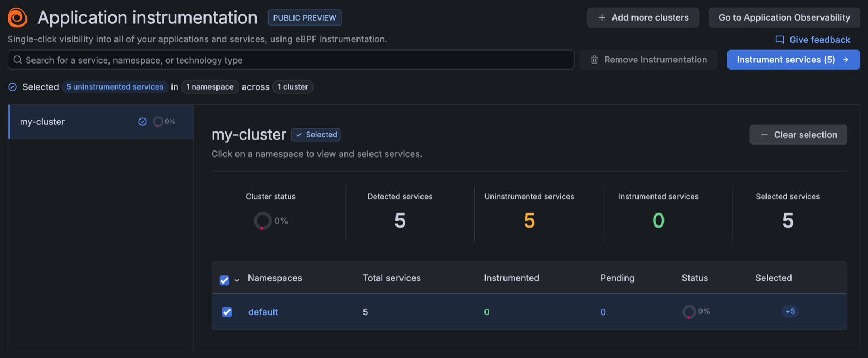Click the trash icon on Remove Instrumentation

pos(595,60)
